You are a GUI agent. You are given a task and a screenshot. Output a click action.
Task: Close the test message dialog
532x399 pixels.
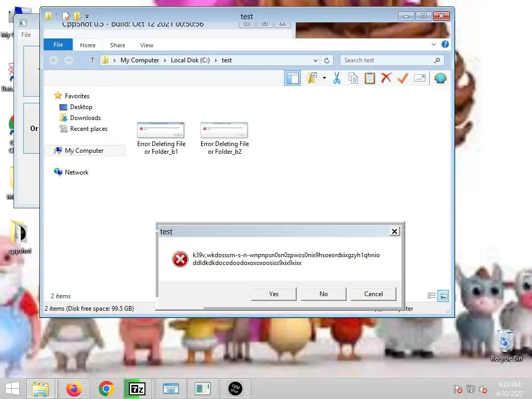tap(394, 231)
